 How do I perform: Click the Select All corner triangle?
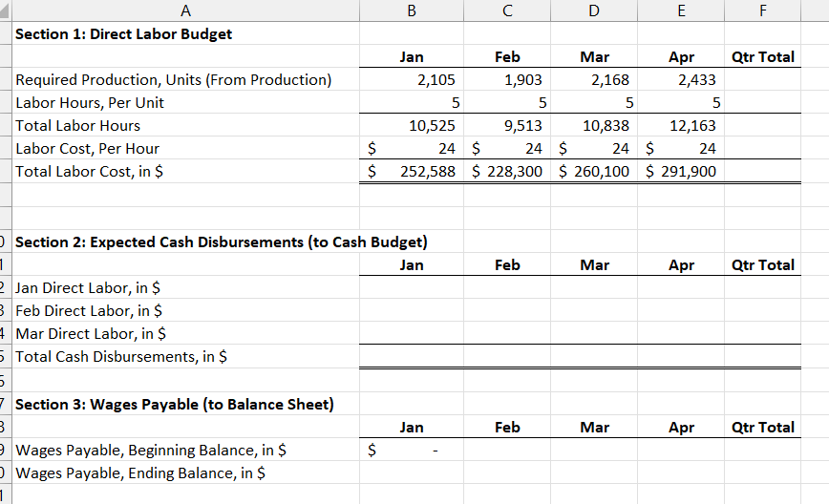coord(6,10)
